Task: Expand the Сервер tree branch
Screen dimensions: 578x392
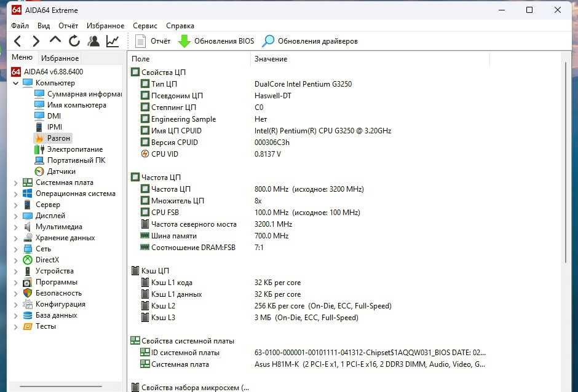Action: tap(15, 205)
